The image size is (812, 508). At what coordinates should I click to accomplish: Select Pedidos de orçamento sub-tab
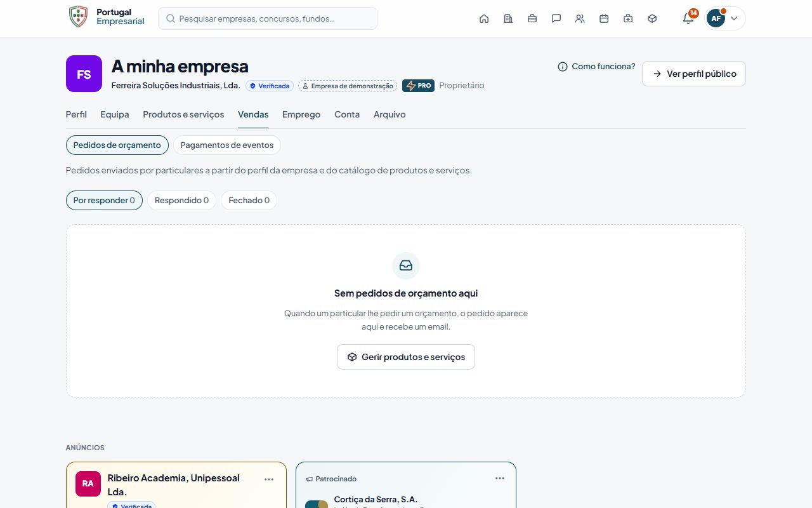coord(117,145)
